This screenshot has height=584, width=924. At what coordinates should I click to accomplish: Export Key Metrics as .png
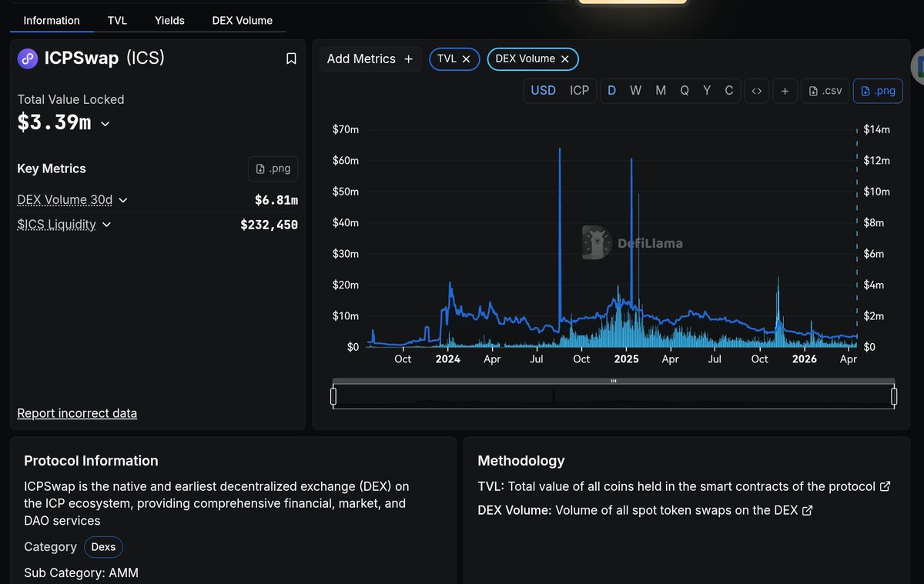pos(273,169)
